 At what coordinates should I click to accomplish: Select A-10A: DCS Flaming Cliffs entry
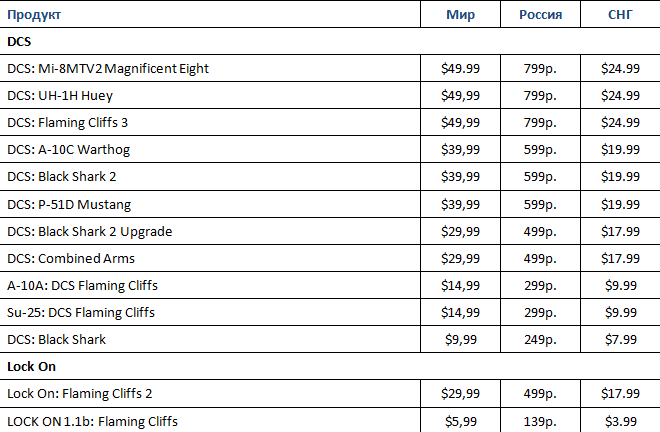82,285
